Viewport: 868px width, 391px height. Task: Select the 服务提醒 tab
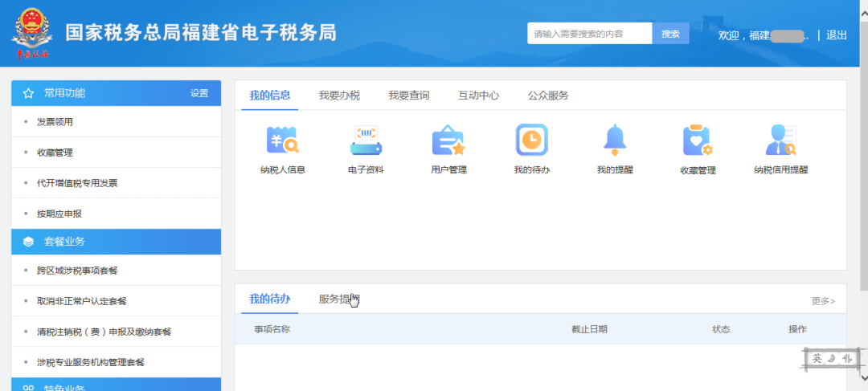click(x=339, y=299)
